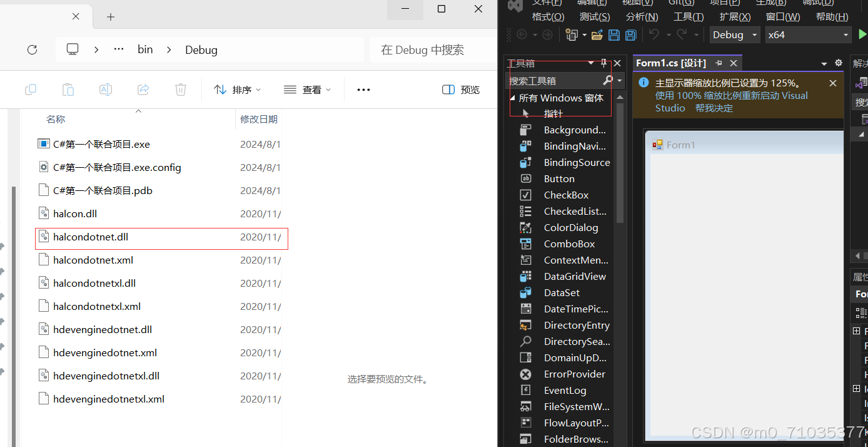Sort files by the 名称 column header
The image size is (868, 447).
[x=56, y=119]
